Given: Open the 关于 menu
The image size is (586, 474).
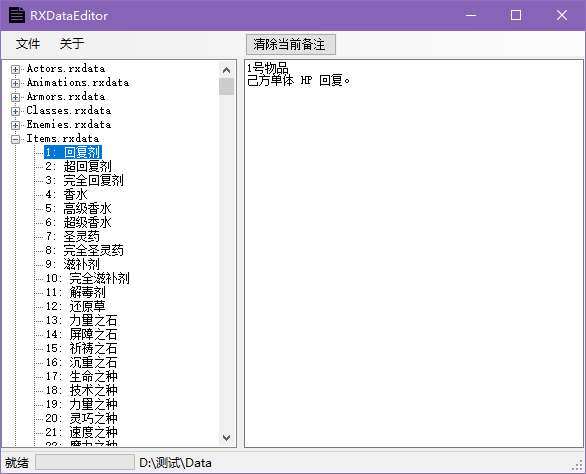Looking at the screenshot, I should tap(72, 44).
